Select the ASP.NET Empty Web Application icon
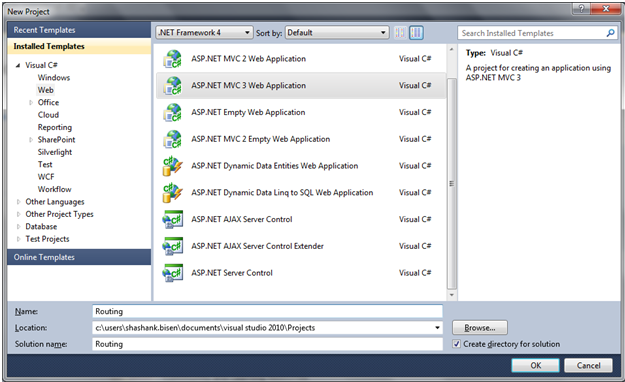This screenshot has width=625, height=382. pyautogui.click(x=173, y=112)
